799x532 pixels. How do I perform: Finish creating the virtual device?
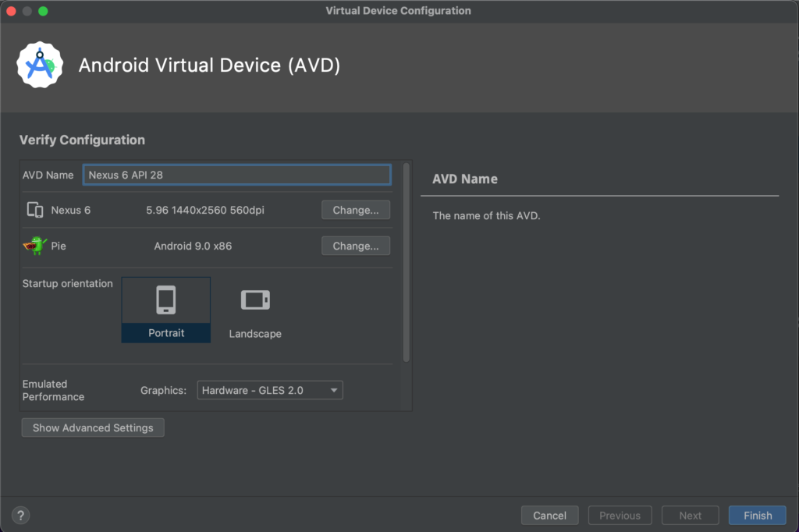point(757,515)
